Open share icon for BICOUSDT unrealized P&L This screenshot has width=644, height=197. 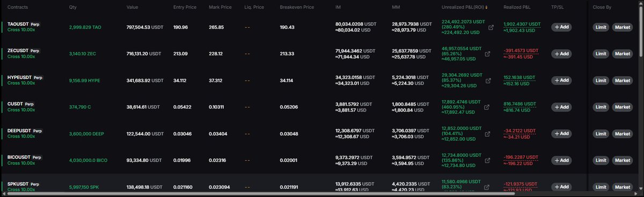click(x=487, y=160)
